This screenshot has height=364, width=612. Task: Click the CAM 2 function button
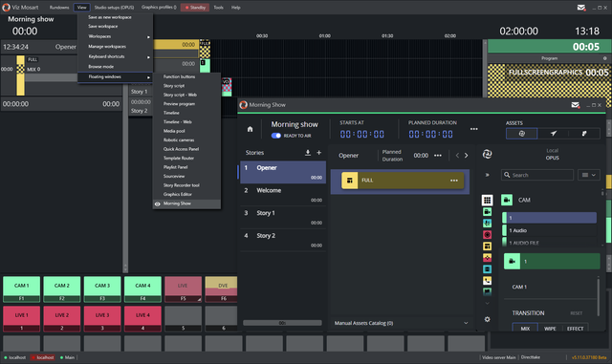(61, 289)
